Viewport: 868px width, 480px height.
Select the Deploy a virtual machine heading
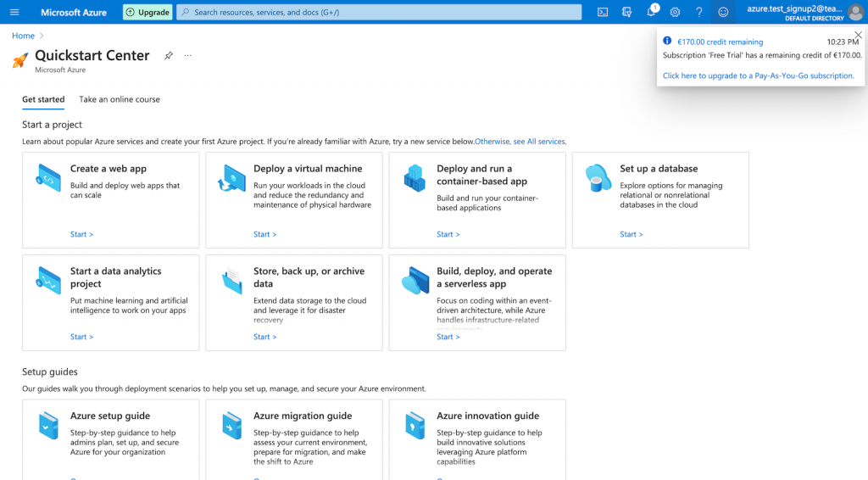coord(308,168)
